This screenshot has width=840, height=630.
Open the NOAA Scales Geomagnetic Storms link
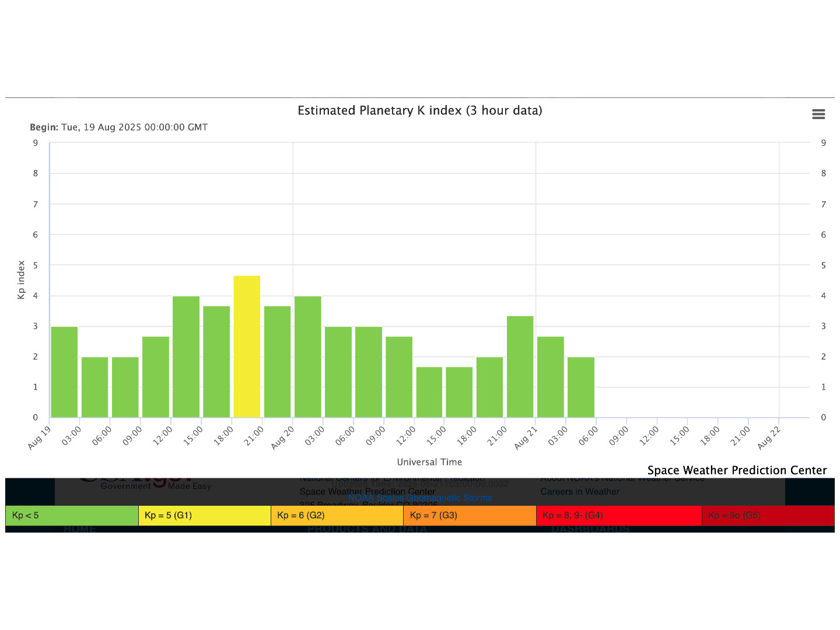pyautogui.click(x=420, y=498)
